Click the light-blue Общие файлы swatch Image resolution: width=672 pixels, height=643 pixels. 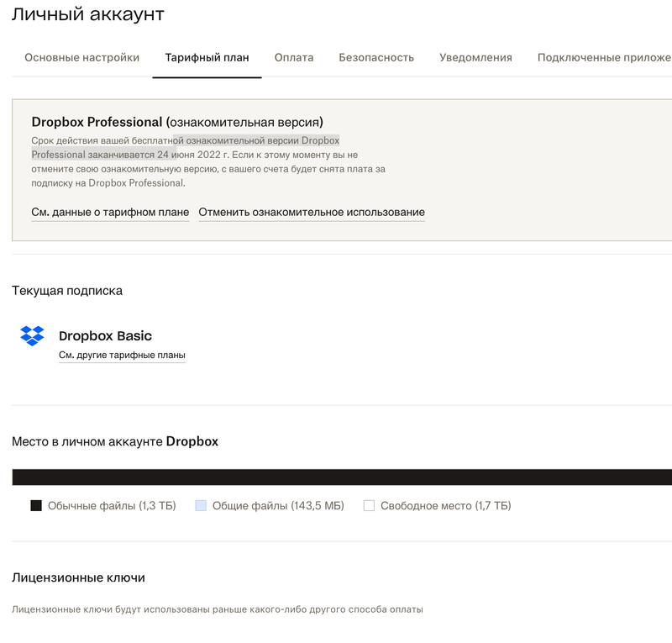click(202, 504)
